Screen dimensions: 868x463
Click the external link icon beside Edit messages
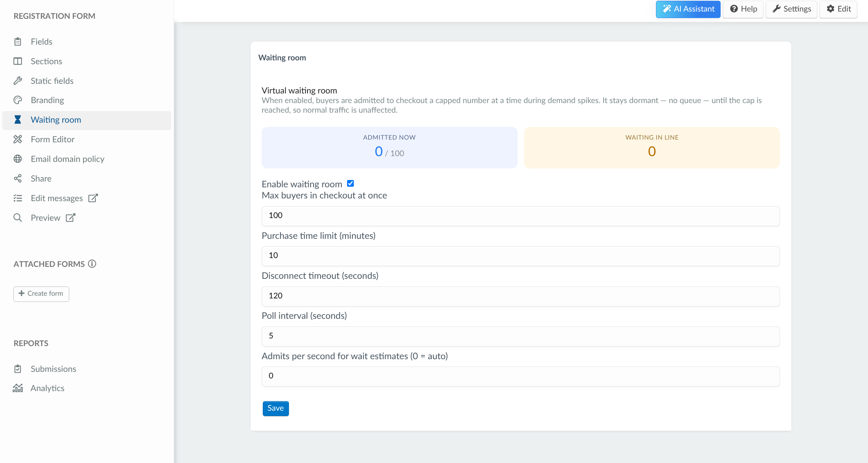click(x=93, y=198)
